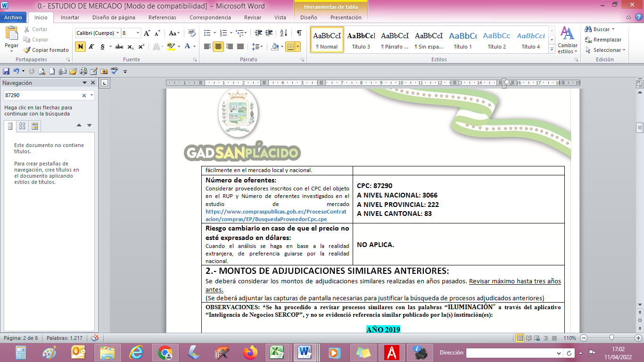Toggle italic K formatting button
This screenshot has height=362, width=644.
coord(91,47)
